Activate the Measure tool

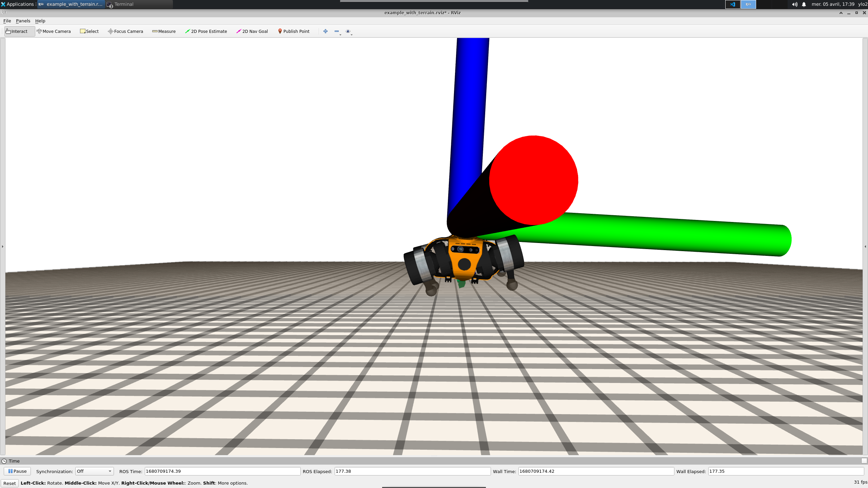164,31
